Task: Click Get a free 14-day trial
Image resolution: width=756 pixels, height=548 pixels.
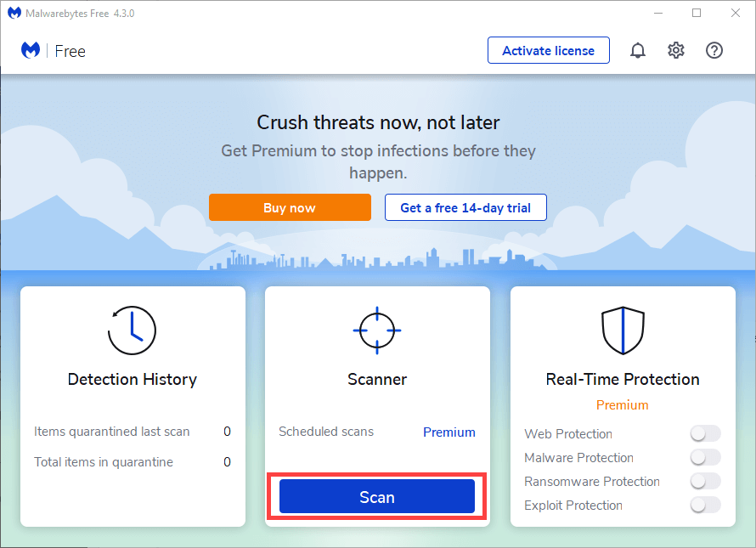Action: 465,207
